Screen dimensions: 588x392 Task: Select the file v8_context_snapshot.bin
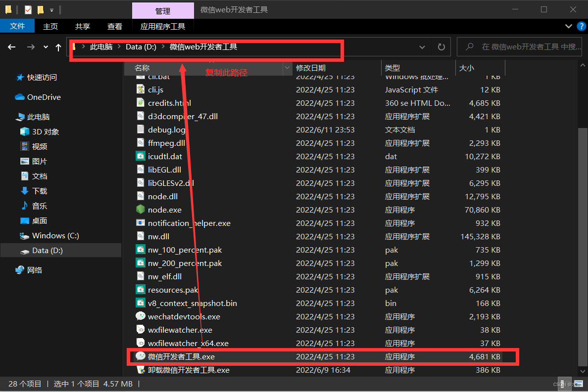(x=193, y=303)
